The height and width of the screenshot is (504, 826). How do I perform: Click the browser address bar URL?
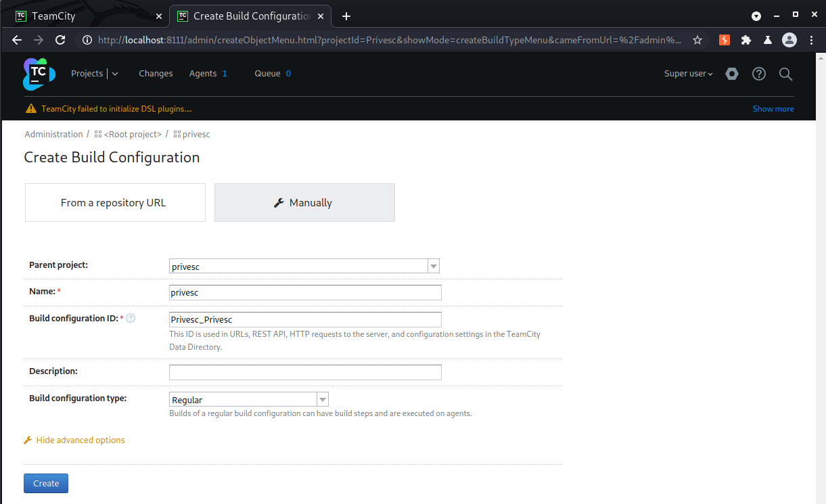[389, 40]
